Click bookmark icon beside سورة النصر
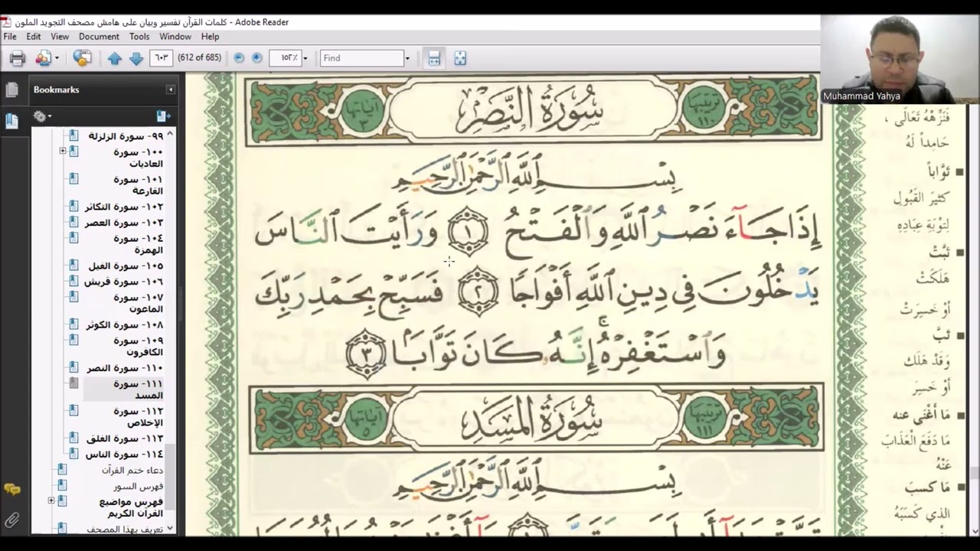 click(x=73, y=368)
